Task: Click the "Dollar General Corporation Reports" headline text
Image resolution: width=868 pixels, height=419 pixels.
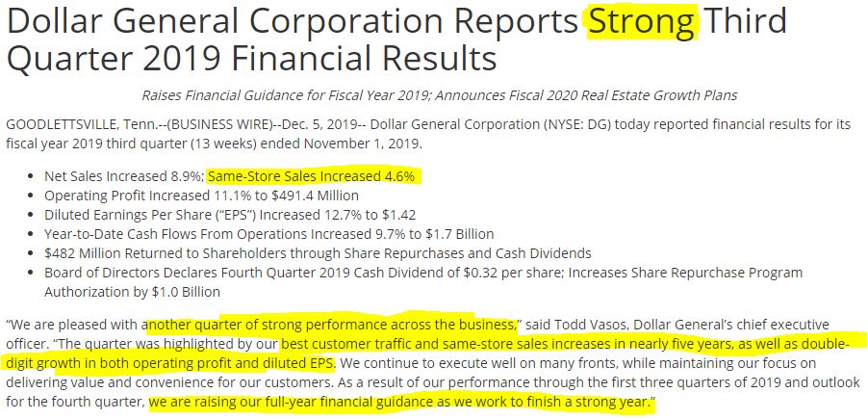Action: pyautogui.click(x=289, y=21)
